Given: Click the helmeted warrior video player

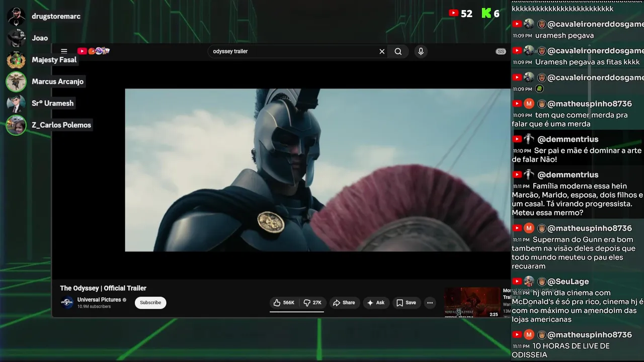Looking at the screenshot, I should click(317, 170).
